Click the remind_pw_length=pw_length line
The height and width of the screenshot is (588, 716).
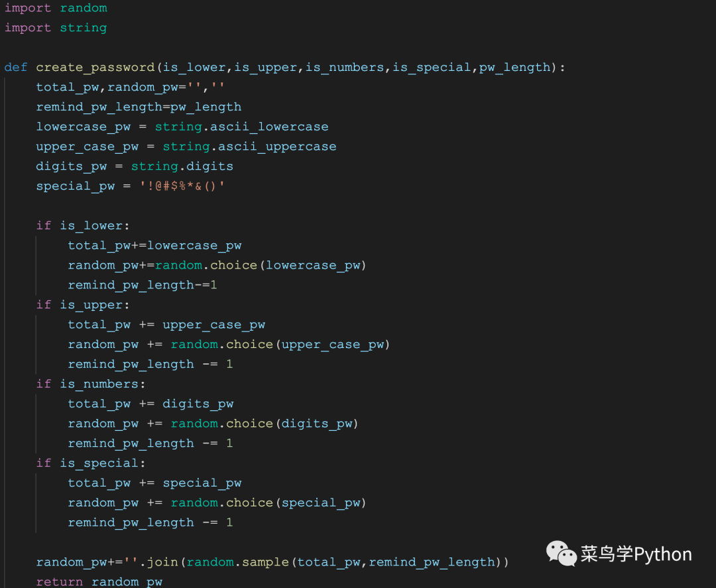(139, 107)
